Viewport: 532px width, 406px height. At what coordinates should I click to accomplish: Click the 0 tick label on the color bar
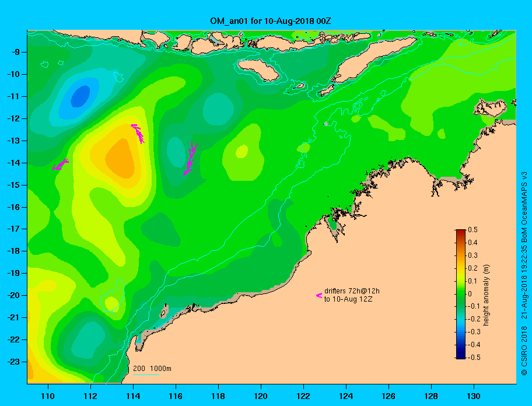[x=470, y=294]
